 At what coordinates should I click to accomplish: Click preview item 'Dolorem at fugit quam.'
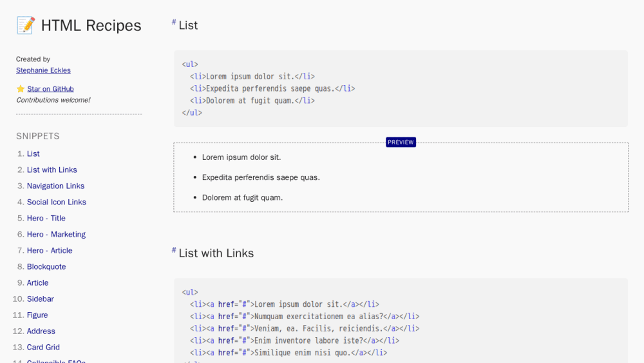[242, 197]
